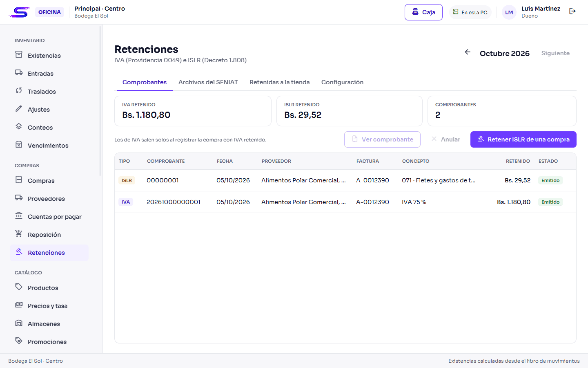Click the Siguiente month link

(555, 53)
